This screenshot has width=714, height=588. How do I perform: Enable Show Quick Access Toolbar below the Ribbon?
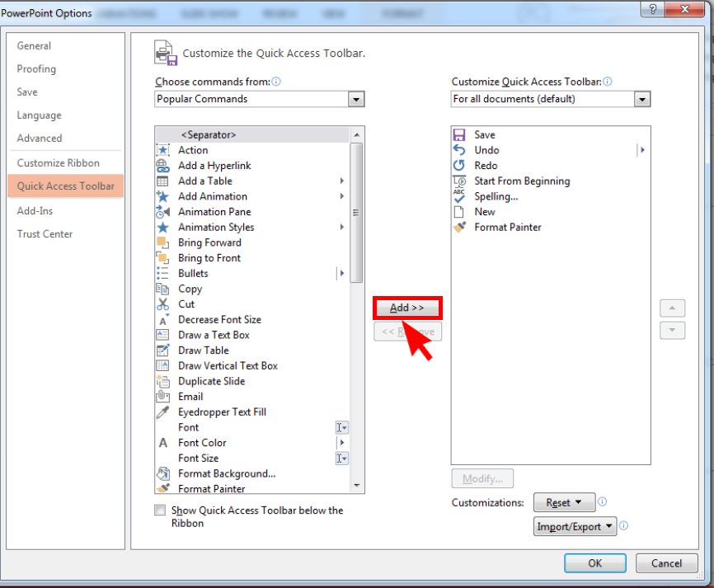(160, 510)
